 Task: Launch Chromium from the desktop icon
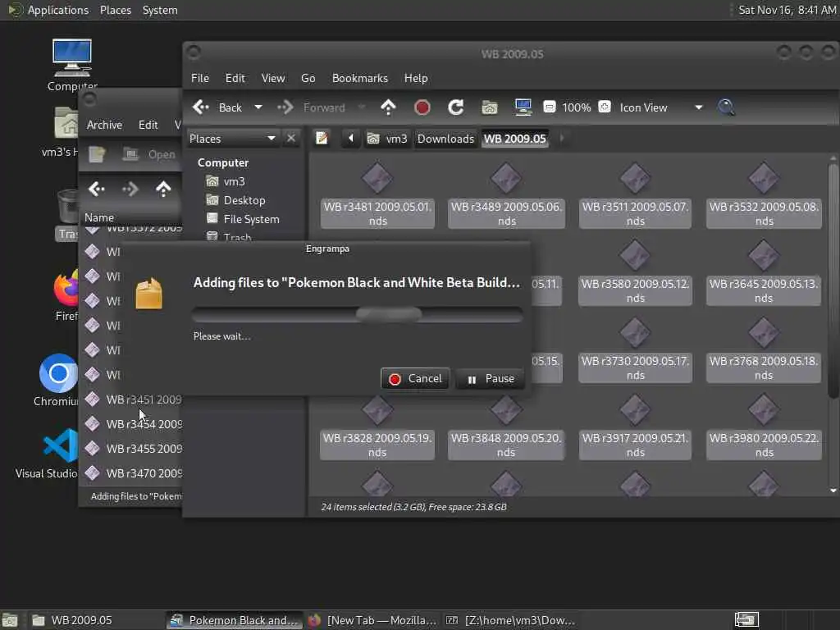(x=57, y=381)
